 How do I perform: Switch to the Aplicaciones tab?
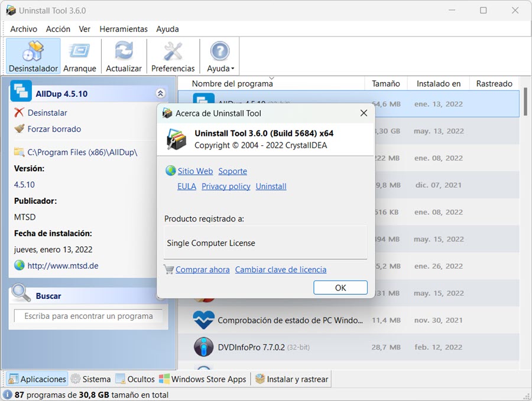tap(37, 379)
